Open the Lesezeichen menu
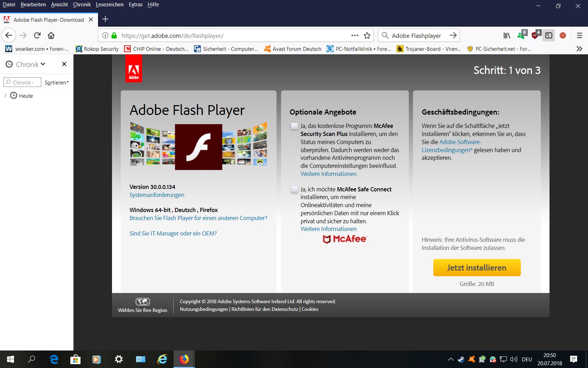This screenshot has width=588, height=368. [x=110, y=5]
